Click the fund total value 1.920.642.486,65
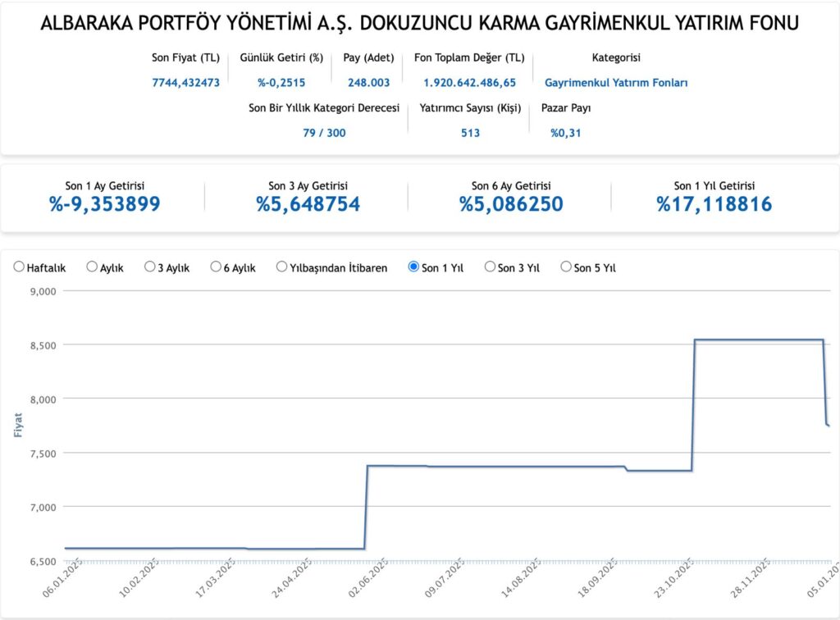This screenshot has height=620, width=840. pyautogui.click(x=469, y=83)
